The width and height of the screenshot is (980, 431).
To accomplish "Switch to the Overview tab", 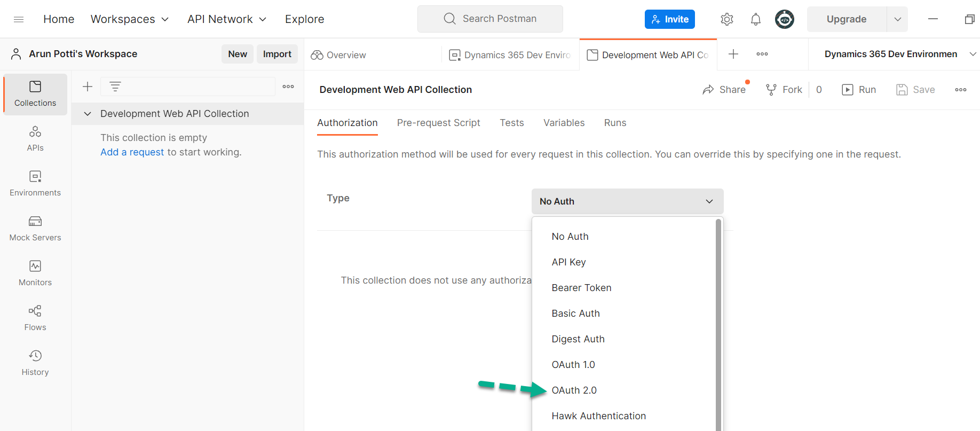I will pyautogui.click(x=338, y=55).
